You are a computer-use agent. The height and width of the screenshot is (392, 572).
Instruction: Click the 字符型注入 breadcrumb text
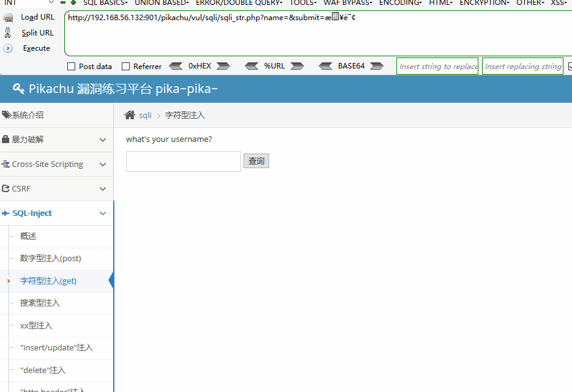pos(185,115)
